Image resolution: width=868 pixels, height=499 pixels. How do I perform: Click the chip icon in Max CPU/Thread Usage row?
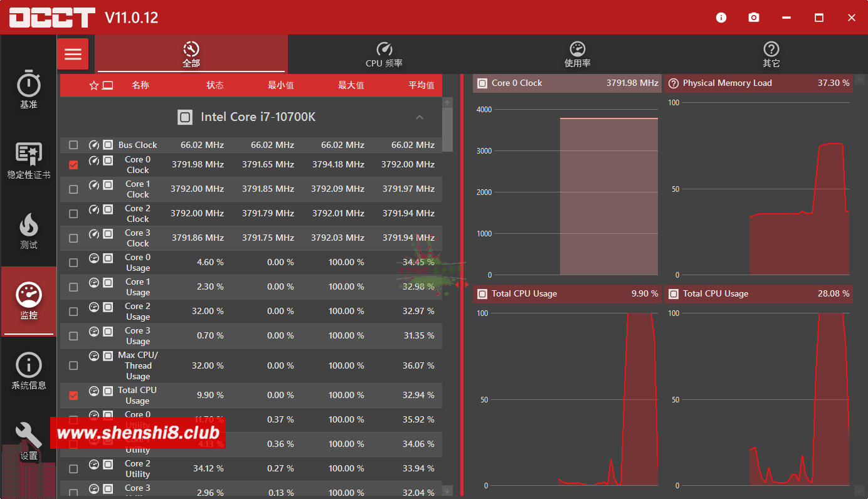click(x=108, y=356)
